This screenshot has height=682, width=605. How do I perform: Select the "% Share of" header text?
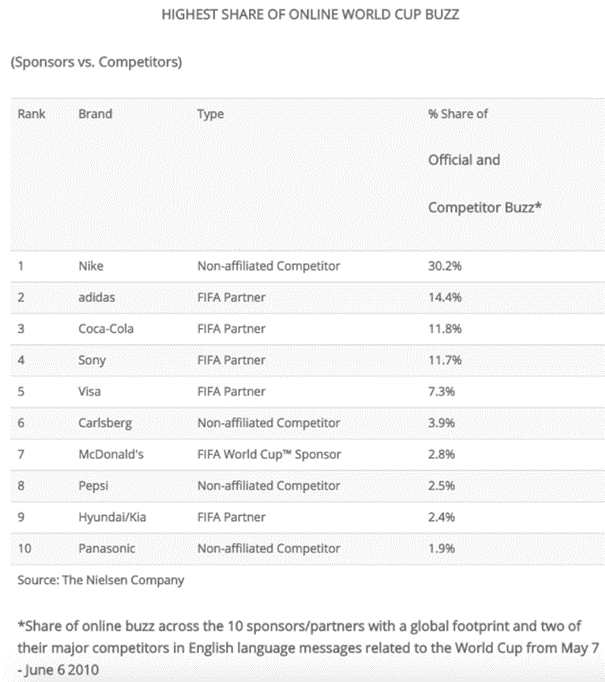457,114
